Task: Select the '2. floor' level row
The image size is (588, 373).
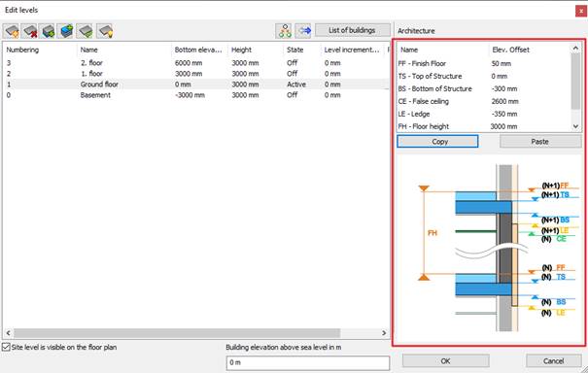Action: tap(195, 63)
